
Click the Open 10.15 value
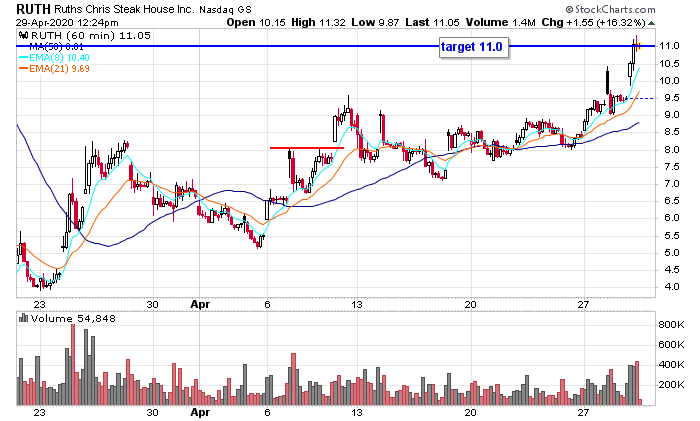tap(256, 22)
